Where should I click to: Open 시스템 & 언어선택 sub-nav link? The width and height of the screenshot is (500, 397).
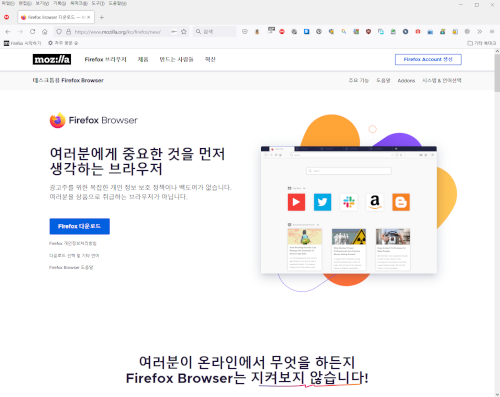(442, 80)
